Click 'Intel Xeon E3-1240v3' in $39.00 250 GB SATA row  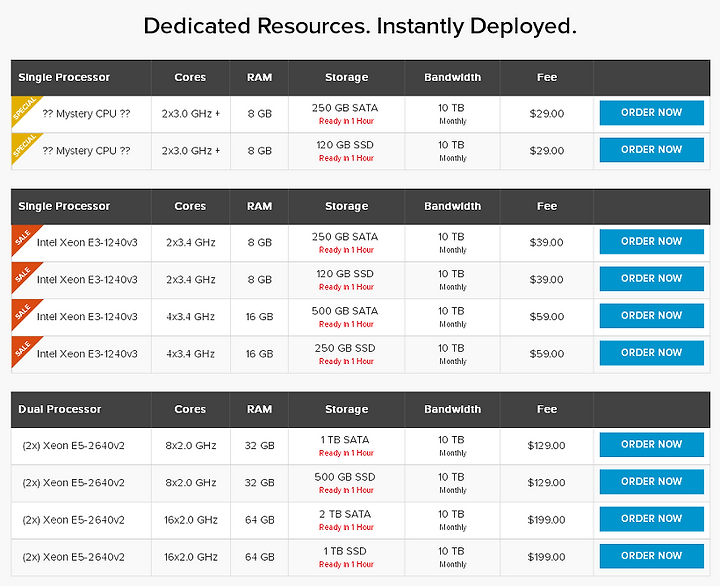point(87,242)
